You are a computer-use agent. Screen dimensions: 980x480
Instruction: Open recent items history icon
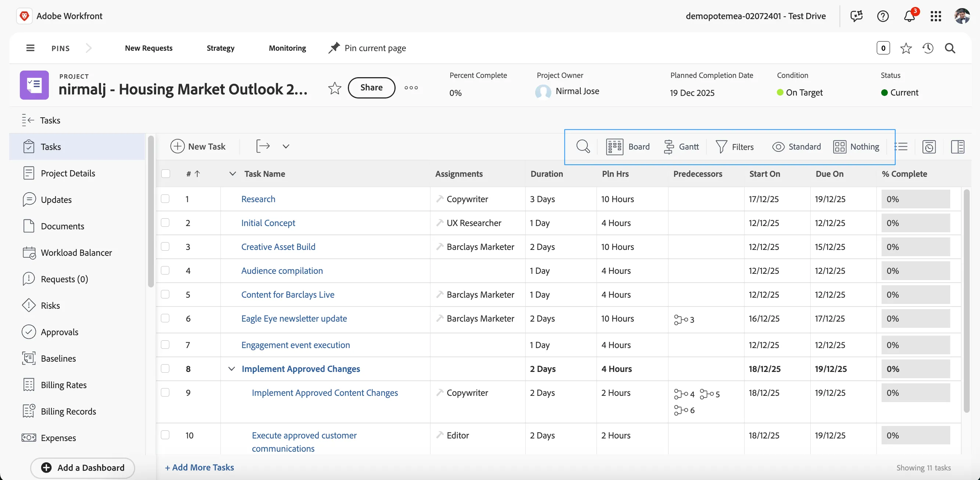coord(928,48)
